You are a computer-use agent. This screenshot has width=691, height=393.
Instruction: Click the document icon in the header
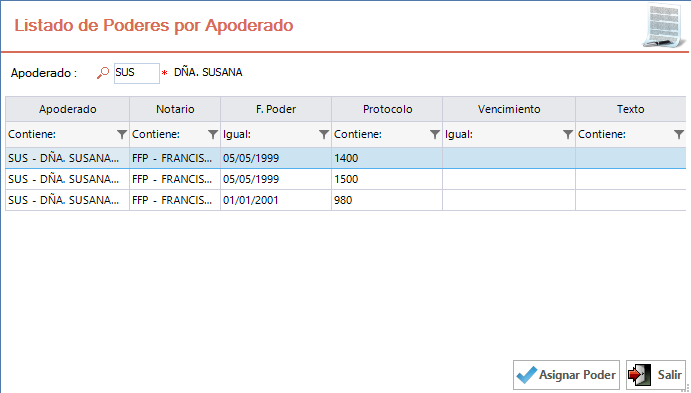[665, 25]
